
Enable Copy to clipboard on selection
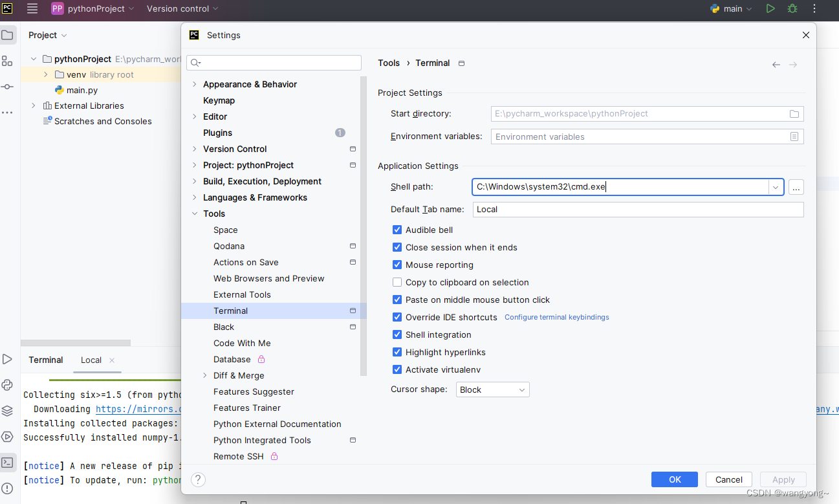[397, 282]
